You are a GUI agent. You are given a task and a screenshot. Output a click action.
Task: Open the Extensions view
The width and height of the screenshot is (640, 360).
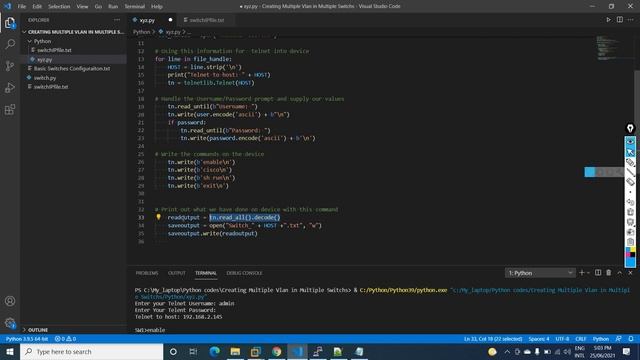click(10, 109)
